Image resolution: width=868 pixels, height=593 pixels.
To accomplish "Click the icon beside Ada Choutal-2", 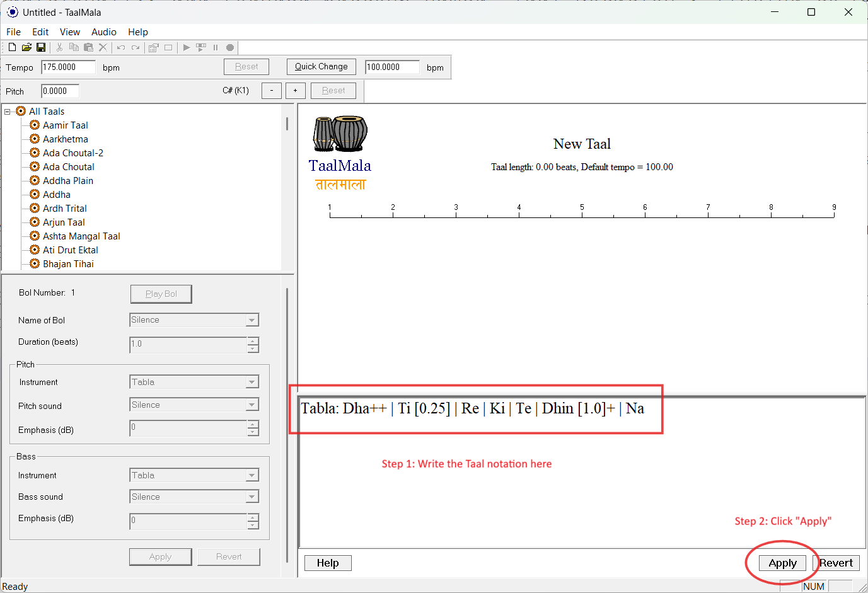I will pyautogui.click(x=35, y=153).
